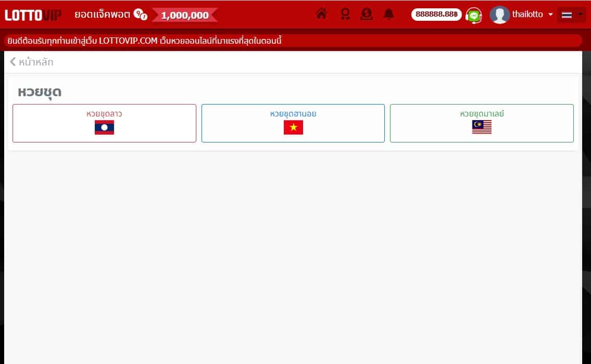Click the user avatar picture
This screenshot has width=591, height=364.
coord(499,15)
